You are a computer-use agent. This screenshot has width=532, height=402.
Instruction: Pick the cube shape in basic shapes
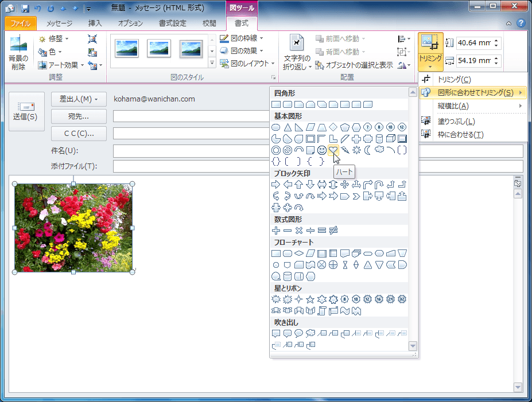(x=391, y=139)
